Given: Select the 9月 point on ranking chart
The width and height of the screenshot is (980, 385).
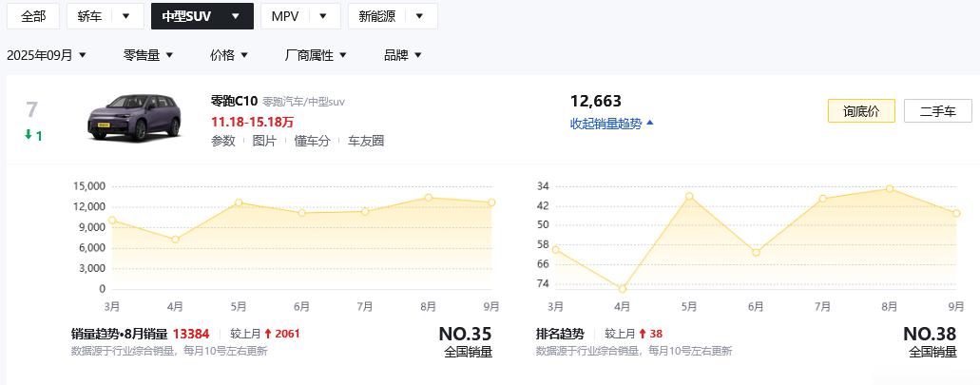Looking at the screenshot, I should tap(956, 213).
